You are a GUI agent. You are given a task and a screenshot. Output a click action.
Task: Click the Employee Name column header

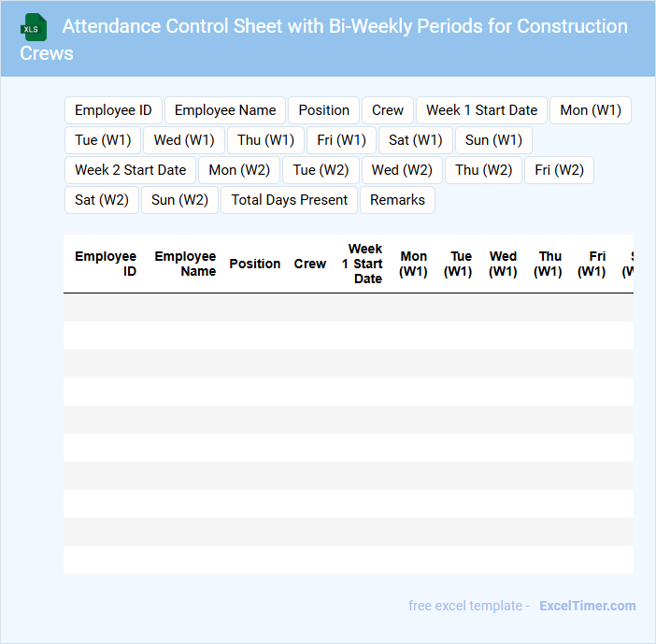pos(185,264)
